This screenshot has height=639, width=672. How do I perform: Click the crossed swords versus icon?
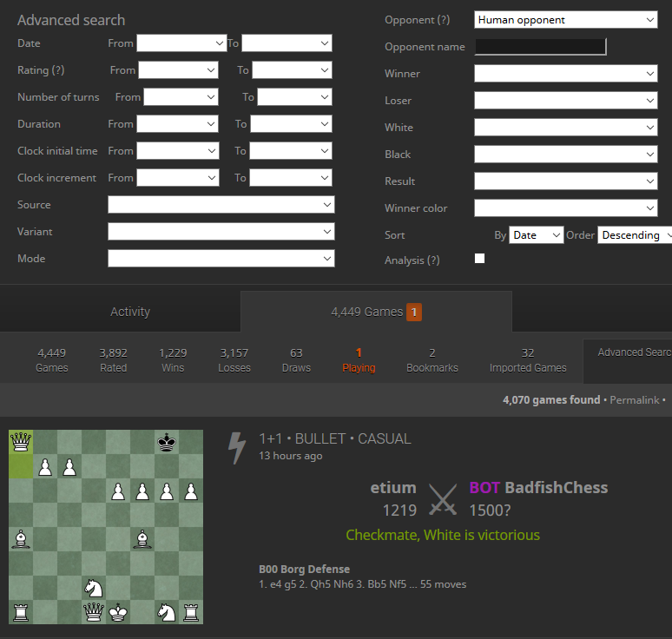point(443,499)
